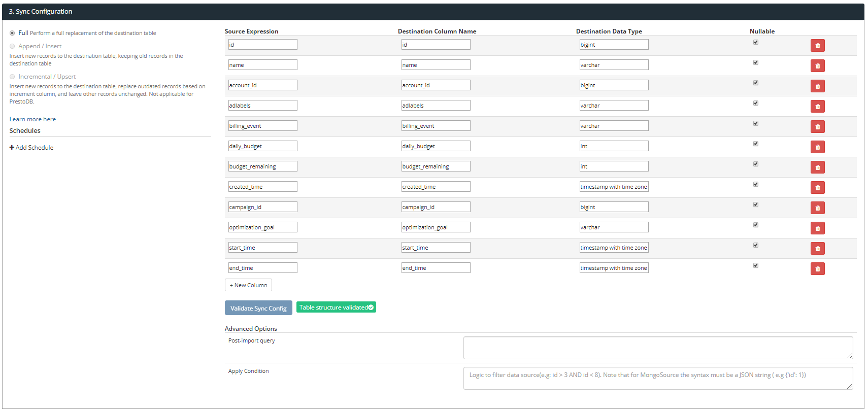The width and height of the screenshot is (868, 411).
Task: Open destination data type field for campaign_id
Action: click(614, 207)
